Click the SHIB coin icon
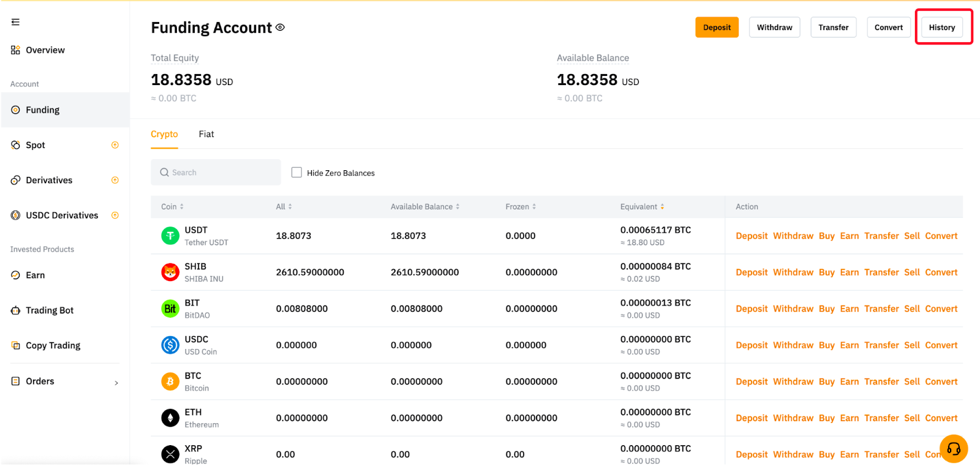 170,272
